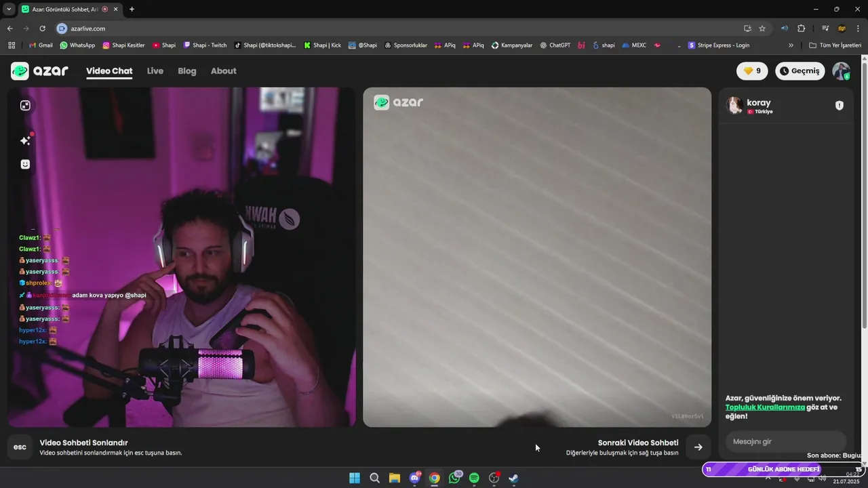Select the Video Chat tab

tap(109, 71)
